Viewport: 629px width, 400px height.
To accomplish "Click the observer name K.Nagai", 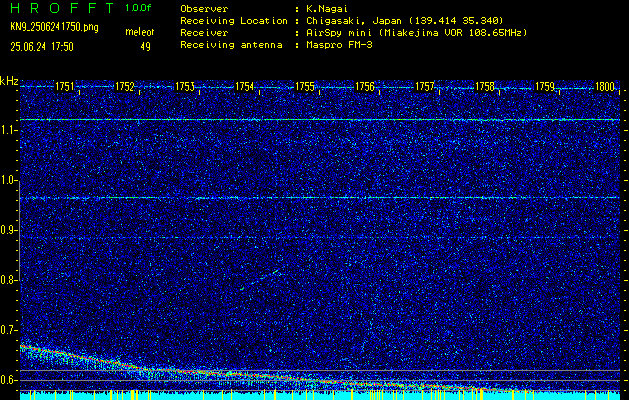I will point(327,9).
